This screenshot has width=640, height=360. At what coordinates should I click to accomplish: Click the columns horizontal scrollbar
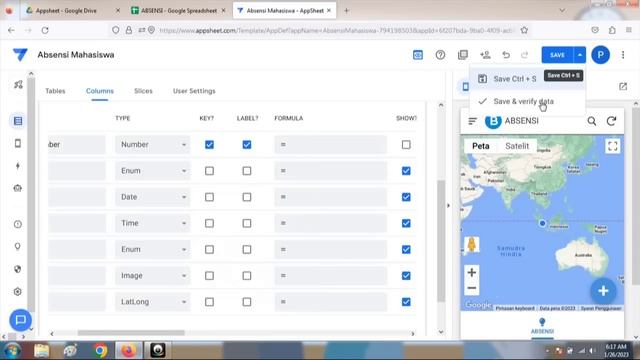pos(131,333)
